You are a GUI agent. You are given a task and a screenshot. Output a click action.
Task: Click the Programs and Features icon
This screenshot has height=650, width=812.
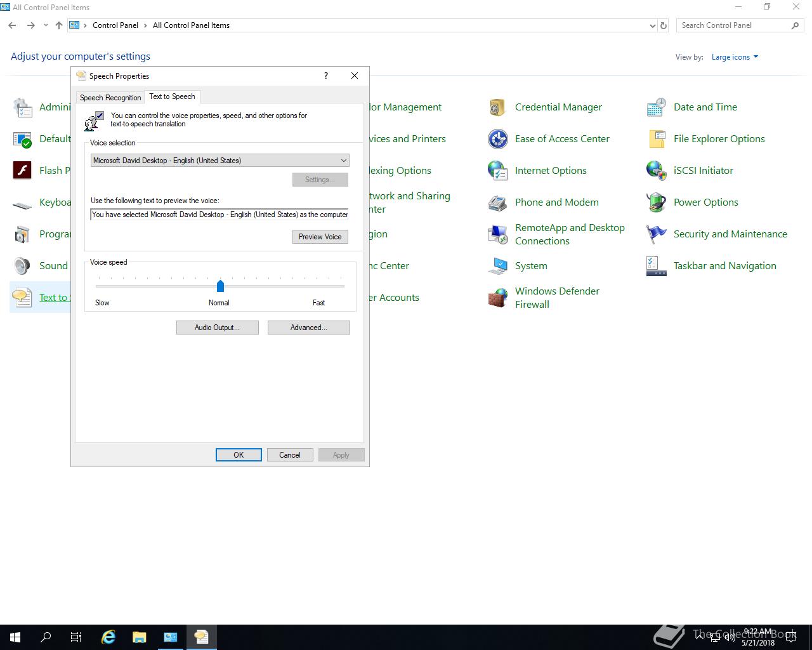[x=22, y=234]
